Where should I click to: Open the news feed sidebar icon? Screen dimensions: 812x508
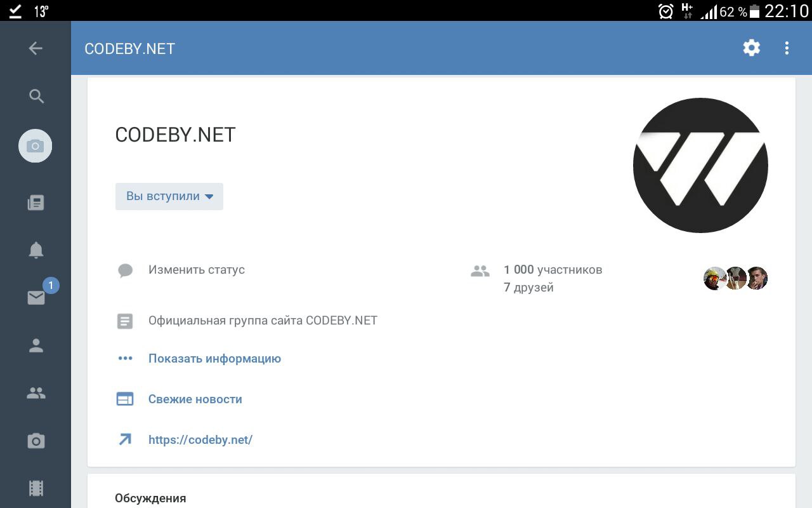[x=36, y=203]
